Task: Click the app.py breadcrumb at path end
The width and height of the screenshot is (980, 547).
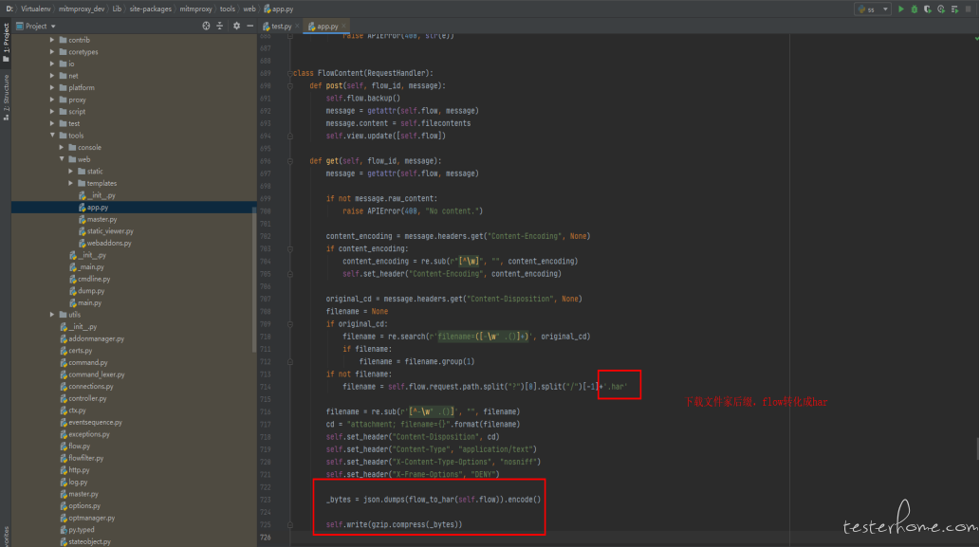Action: (279, 9)
